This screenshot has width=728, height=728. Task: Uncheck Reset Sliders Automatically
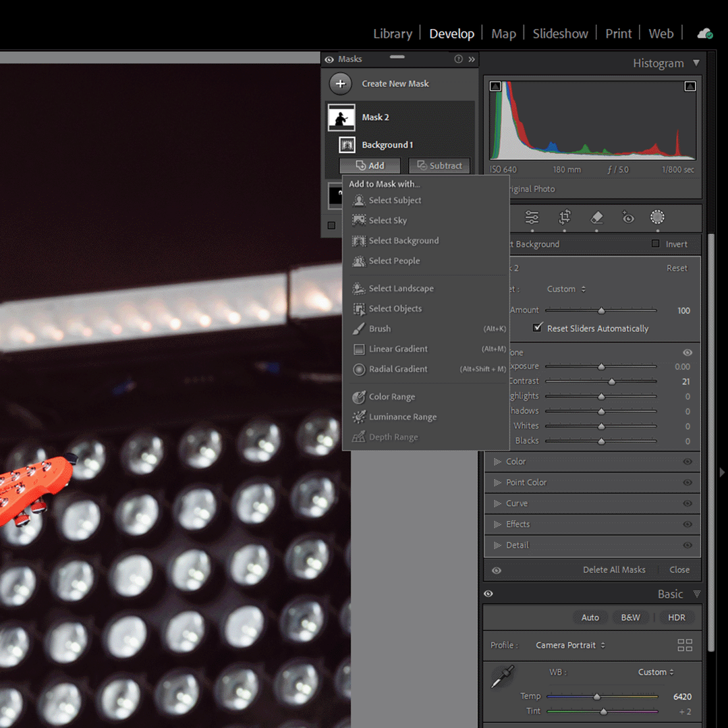click(537, 328)
